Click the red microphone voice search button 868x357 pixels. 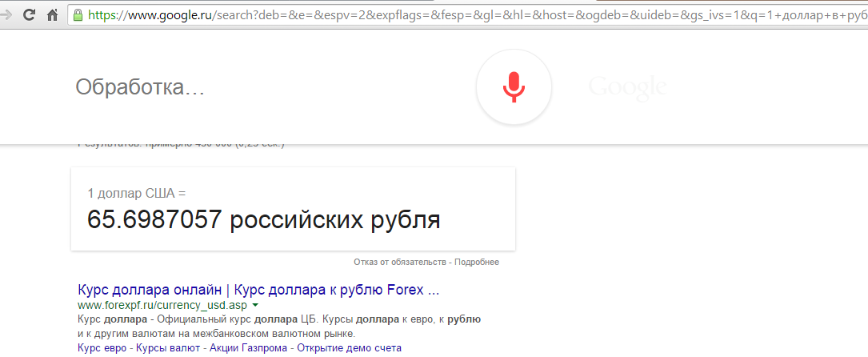[514, 87]
